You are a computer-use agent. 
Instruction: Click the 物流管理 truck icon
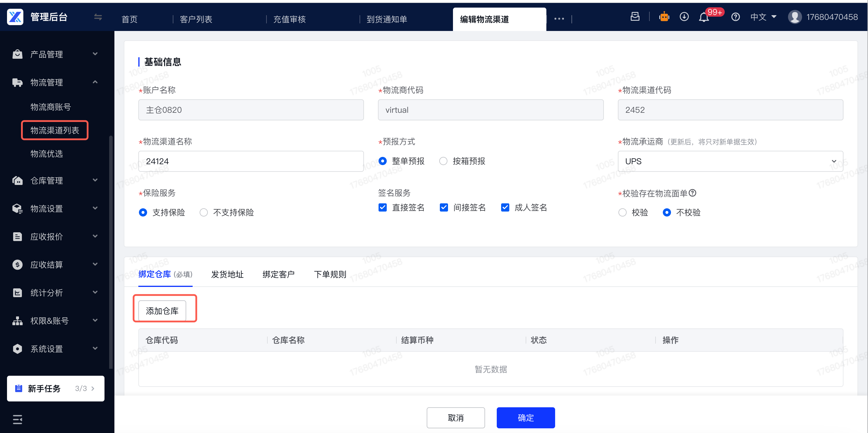17,82
